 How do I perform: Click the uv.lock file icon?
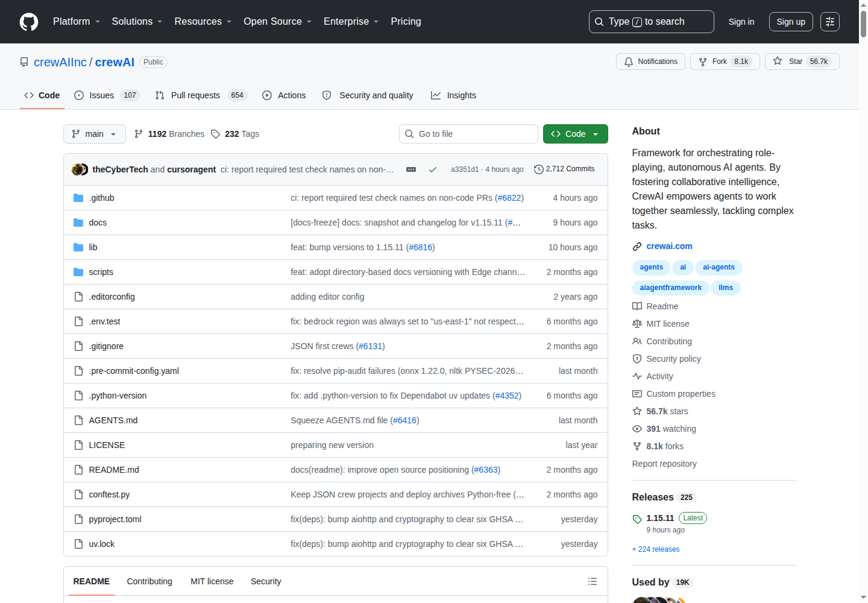point(78,544)
